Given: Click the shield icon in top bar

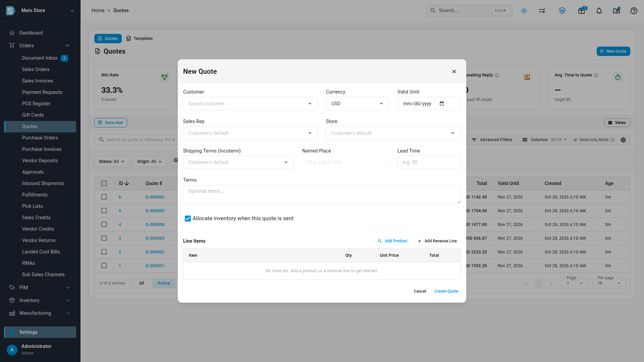Looking at the screenshot, I should pos(562,11).
